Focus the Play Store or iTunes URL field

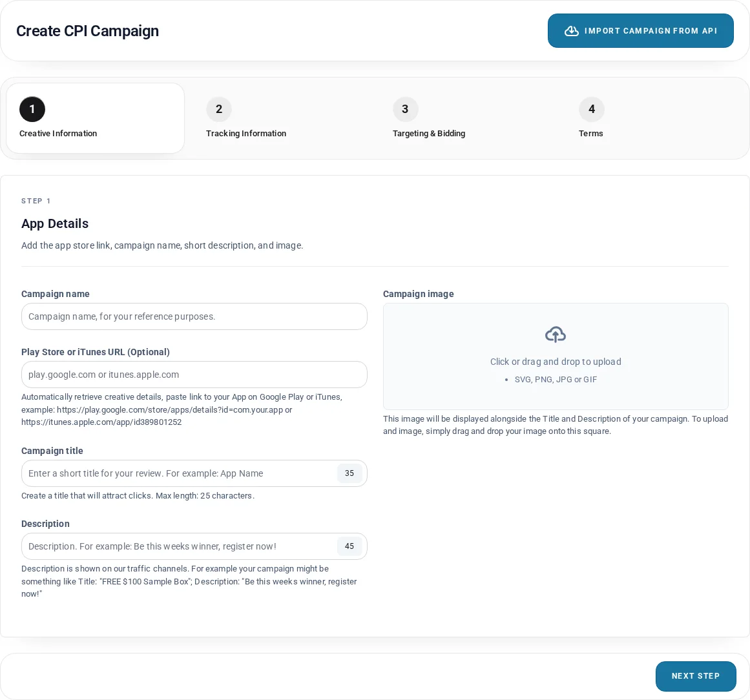[194, 375]
